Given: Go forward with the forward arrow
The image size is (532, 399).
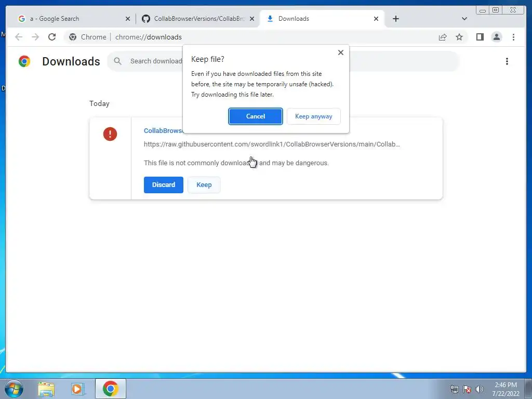Looking at the screenshot, I should tap(35, 37).
